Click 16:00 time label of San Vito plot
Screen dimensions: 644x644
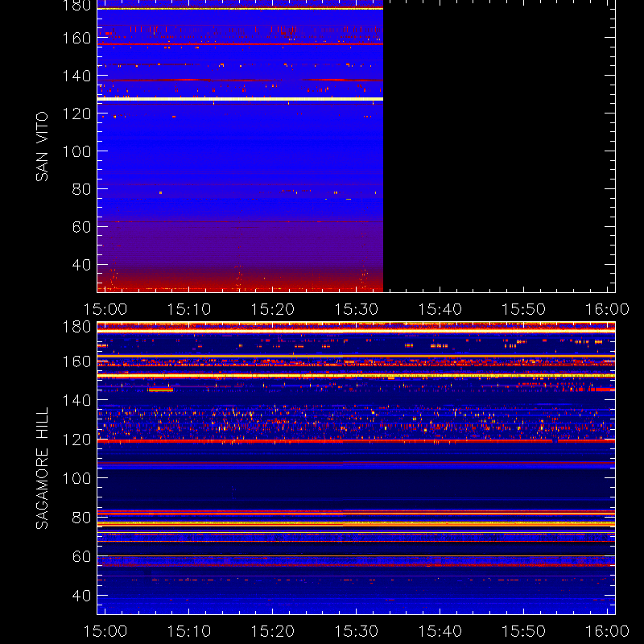click(607, 309)
